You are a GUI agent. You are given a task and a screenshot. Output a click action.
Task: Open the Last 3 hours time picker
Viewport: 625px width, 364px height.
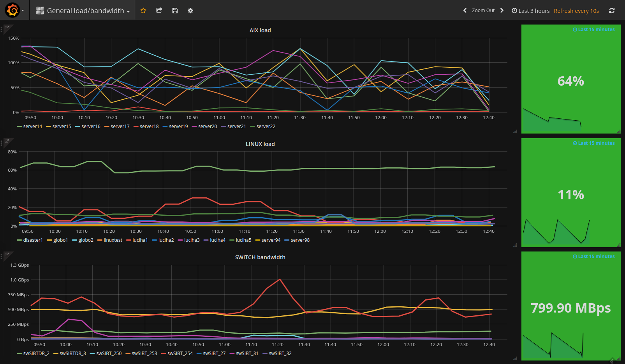[530, 11]
